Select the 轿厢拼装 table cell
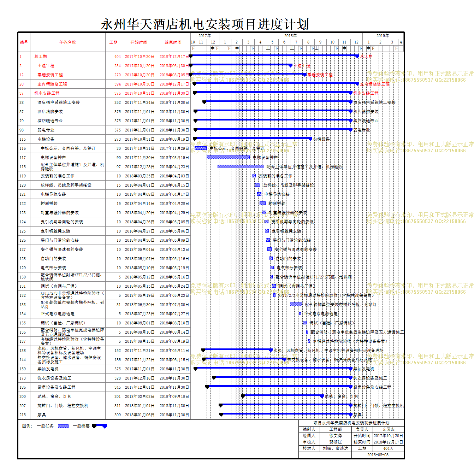The height and width of the screenshot is (476, 474). click(67, 204)
